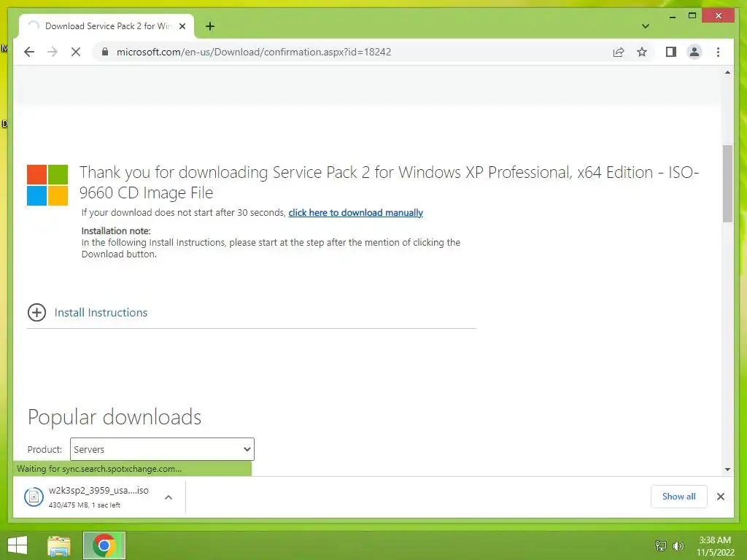
Task: Go back to the previous page
Action: pos(29,52)
